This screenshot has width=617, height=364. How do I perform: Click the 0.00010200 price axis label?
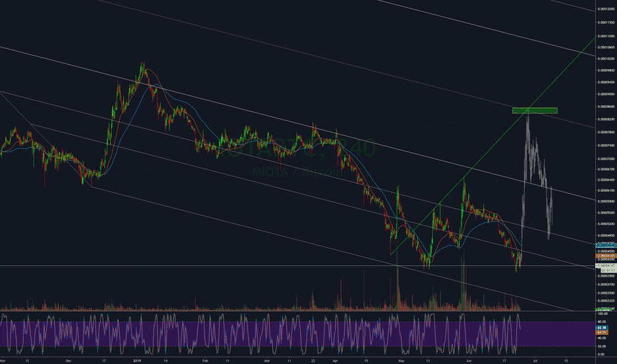(607, 59)
